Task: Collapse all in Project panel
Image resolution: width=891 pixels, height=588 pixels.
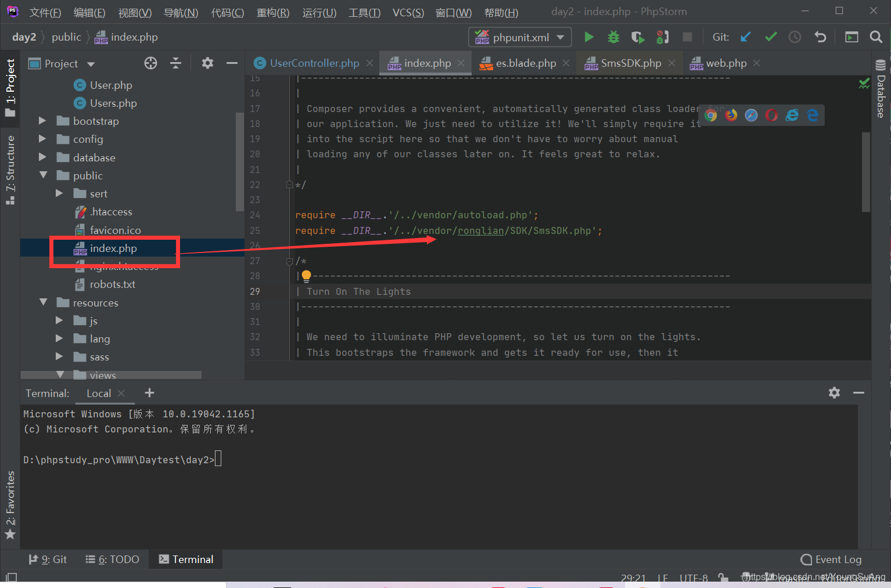Action: (x=175, y=63)
